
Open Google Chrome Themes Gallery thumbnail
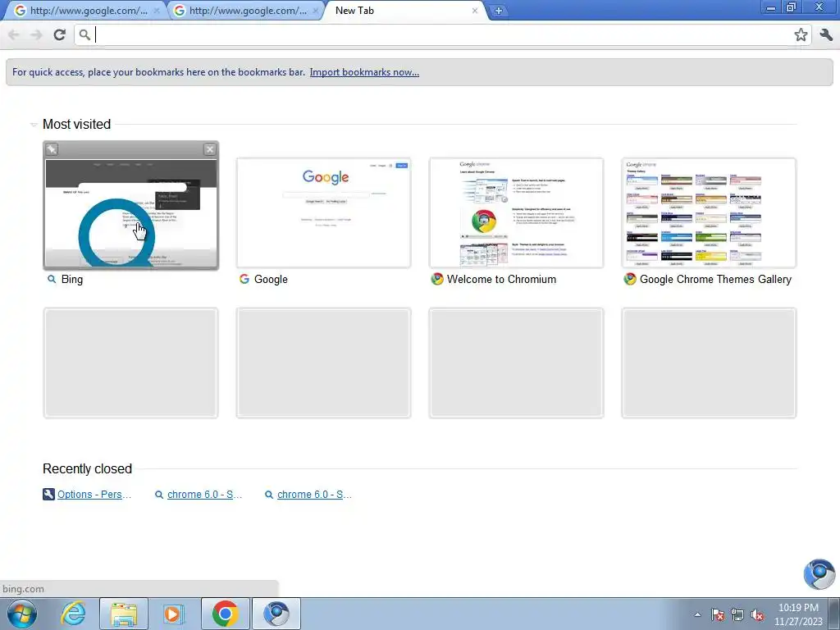coord(709,212)
